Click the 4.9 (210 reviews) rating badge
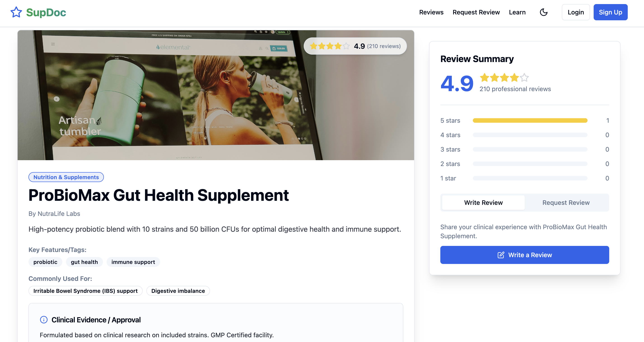Screen dimensions: 644x342 (355, 46)
